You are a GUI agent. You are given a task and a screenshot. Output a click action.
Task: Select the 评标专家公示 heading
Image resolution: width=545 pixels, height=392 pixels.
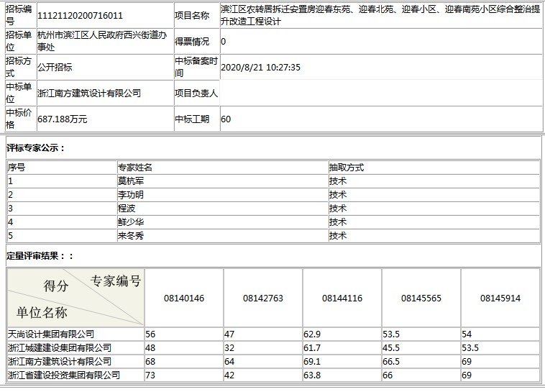[x=36, y=148]
